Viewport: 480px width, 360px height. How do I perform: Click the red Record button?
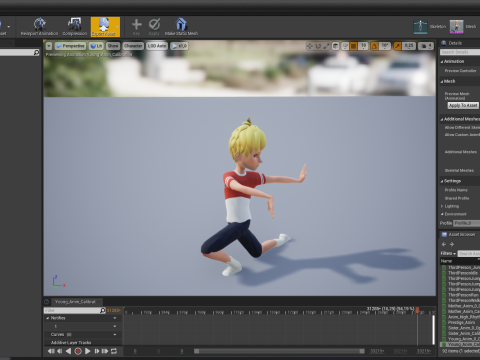point(78,351)
